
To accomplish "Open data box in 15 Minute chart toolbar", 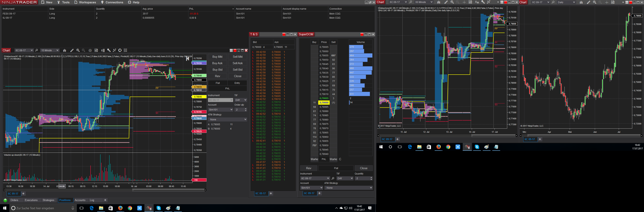I will pos(96,50).
